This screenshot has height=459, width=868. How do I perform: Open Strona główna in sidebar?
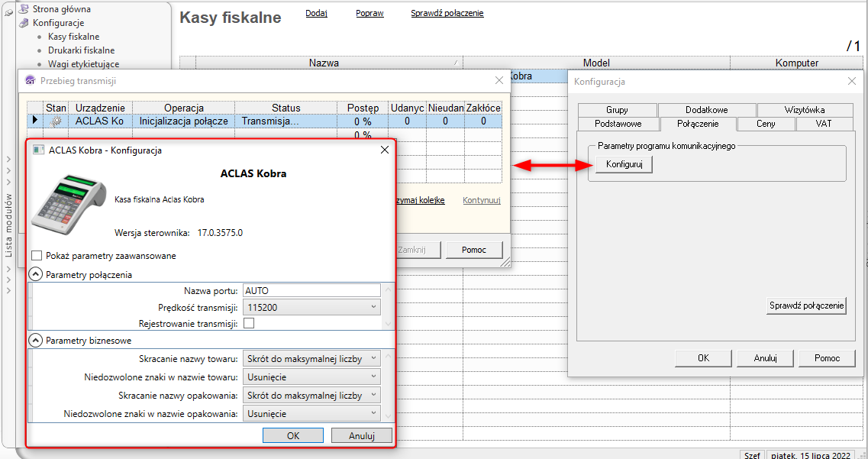point(61,9)
